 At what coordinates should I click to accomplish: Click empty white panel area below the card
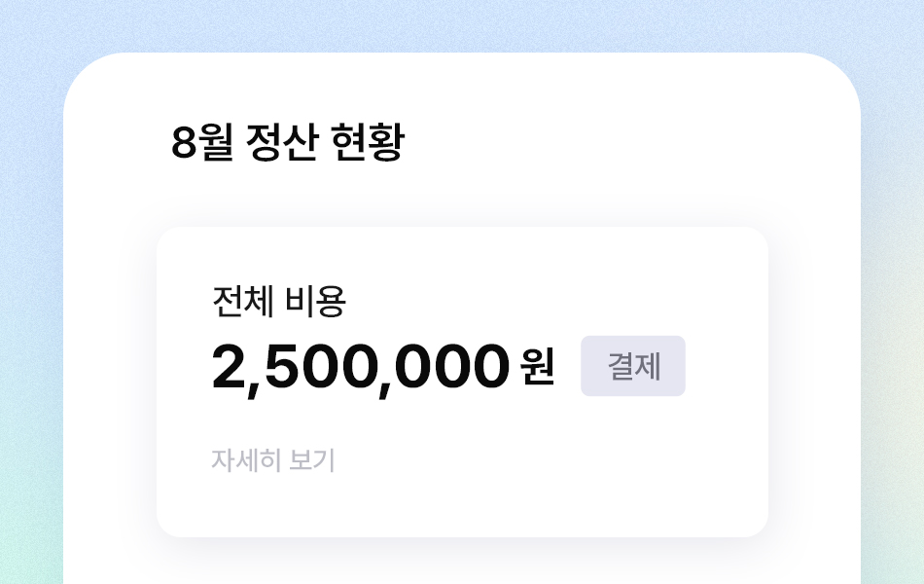pos(462,562)
